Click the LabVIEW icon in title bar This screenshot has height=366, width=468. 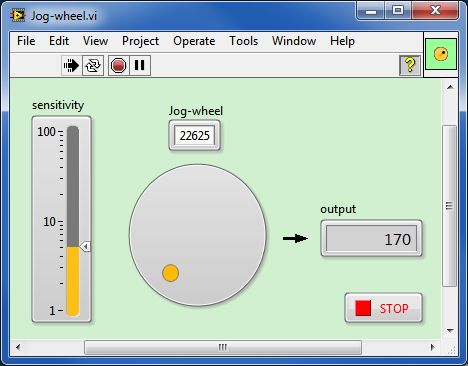pos(17,15)
